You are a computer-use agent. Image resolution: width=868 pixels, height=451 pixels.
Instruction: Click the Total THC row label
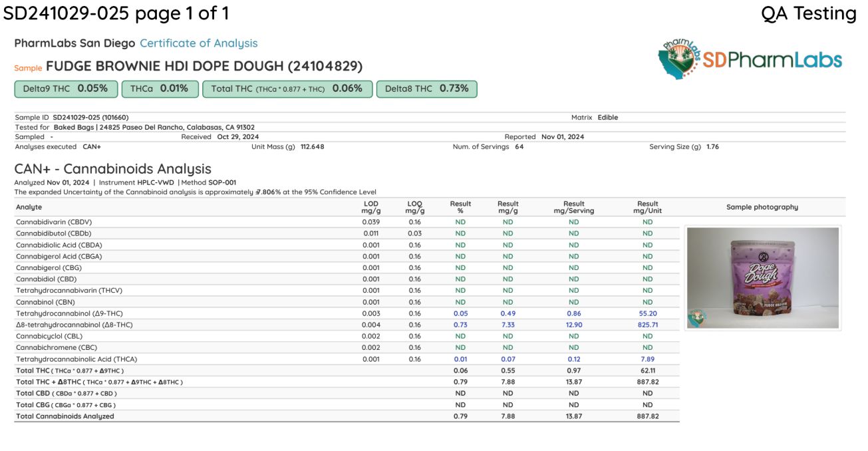point(70,371)
